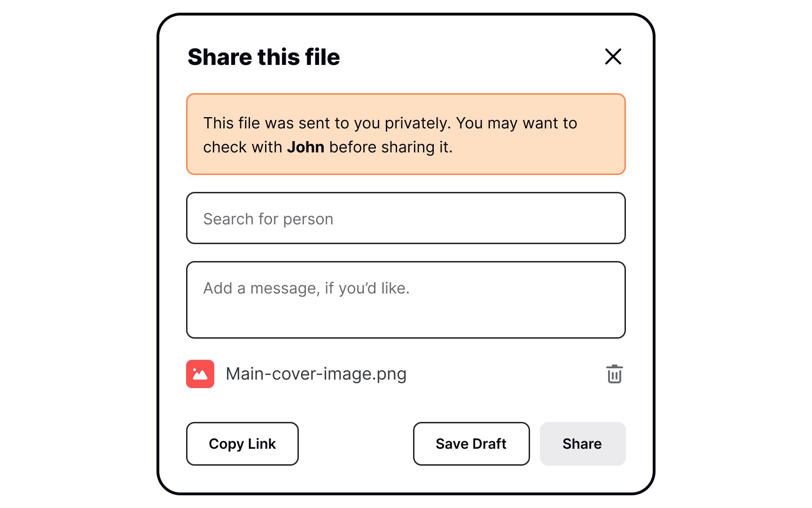Select the orange private-file warning banner
The height and width of the screenshot is (508, 812).
pyautogui.click(x=406, y=134)
